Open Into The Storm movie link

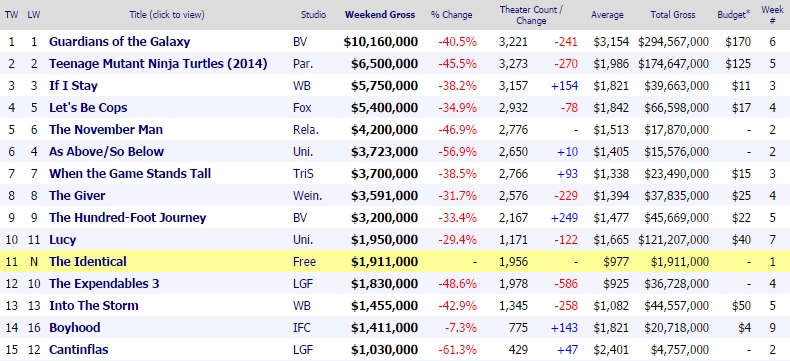(x=94, y=306)
